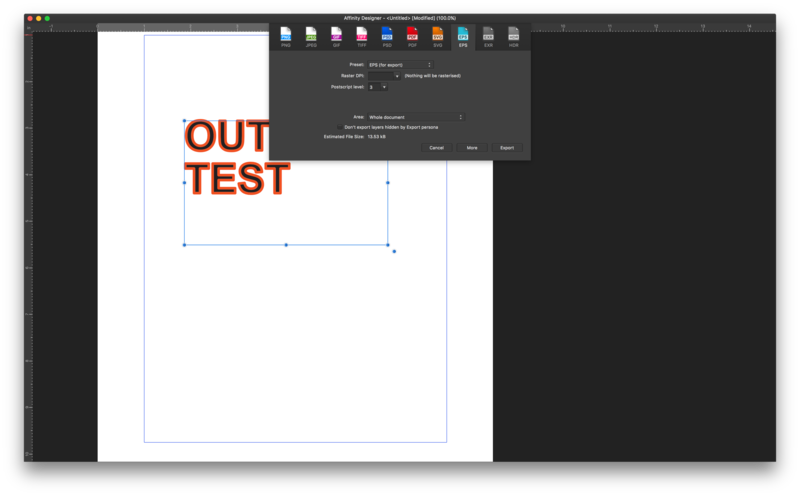Click the More button for advanced options
Screen dimensions: 800x496
coord(471,148)
